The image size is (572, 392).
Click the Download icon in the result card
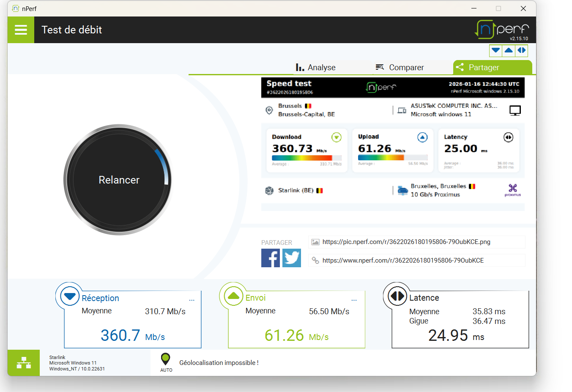coord(337,137)
